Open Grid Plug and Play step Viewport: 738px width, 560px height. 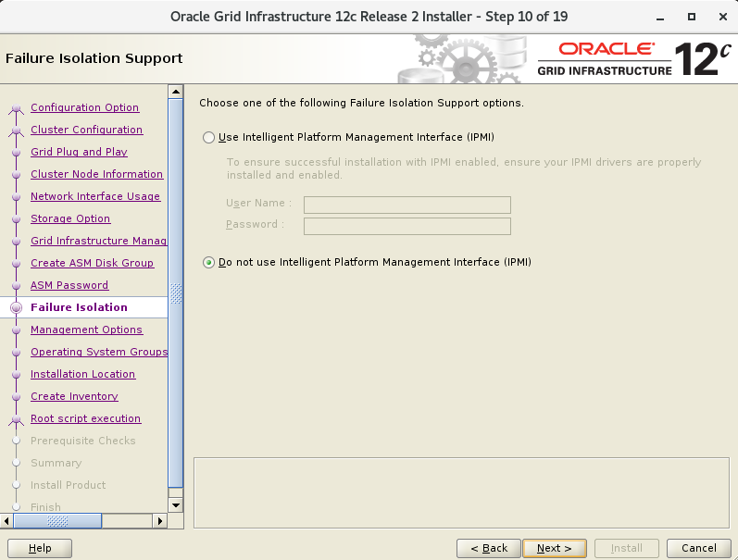pyautogui.click(x=79, y=152)
